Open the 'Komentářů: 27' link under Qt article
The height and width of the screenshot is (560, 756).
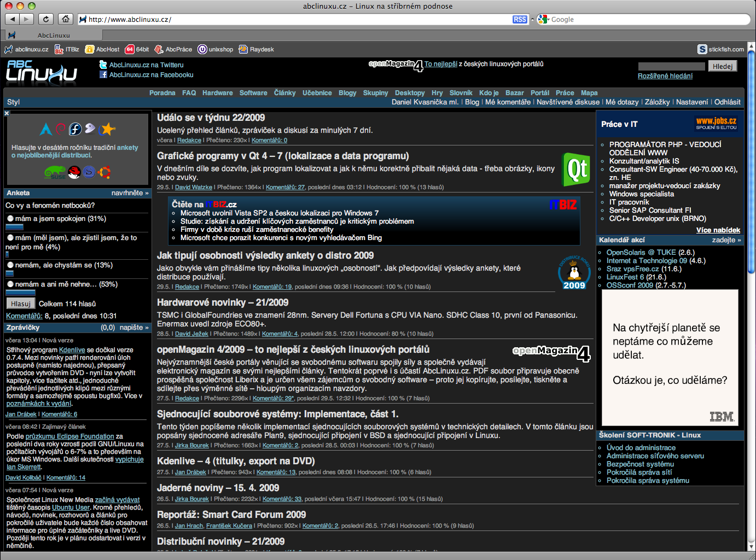tap(285, 187)
